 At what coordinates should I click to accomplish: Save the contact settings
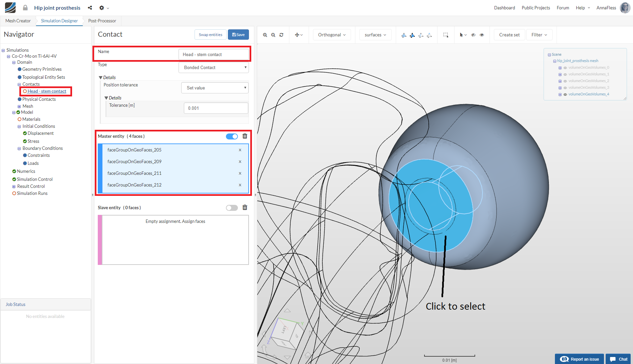click(238, 35)
